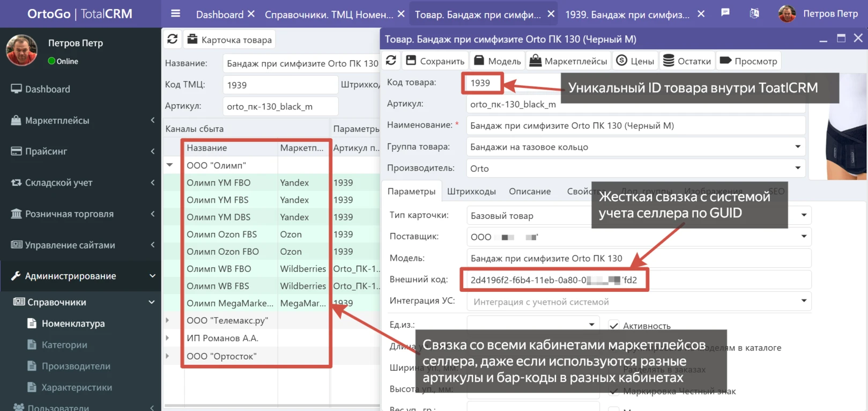This screenshot has width=868, height=411.
Task: Open the Цены prices toolbar item
Action: click(635, 61)
